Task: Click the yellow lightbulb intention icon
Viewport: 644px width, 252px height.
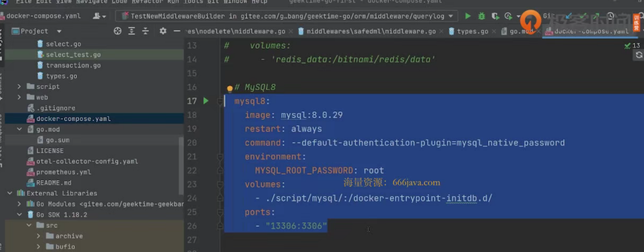Action: click(x=230, y=88)
